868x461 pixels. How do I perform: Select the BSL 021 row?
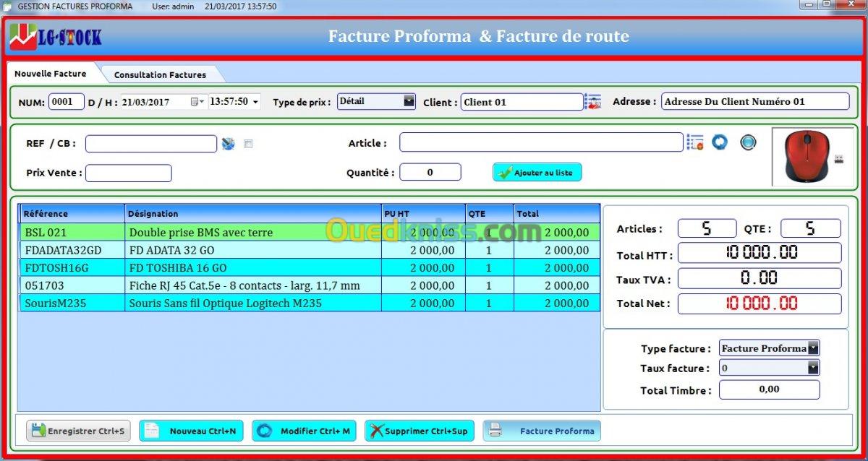310,233
